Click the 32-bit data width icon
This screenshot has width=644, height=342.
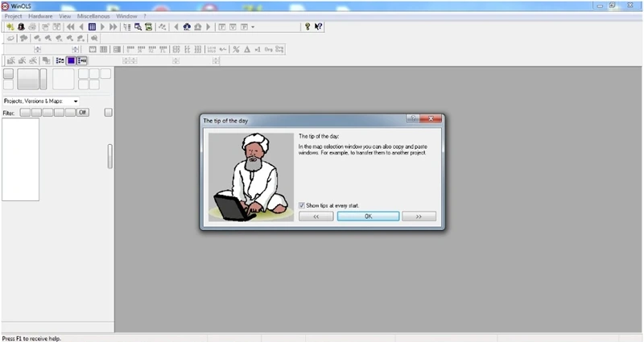point(152,49)
